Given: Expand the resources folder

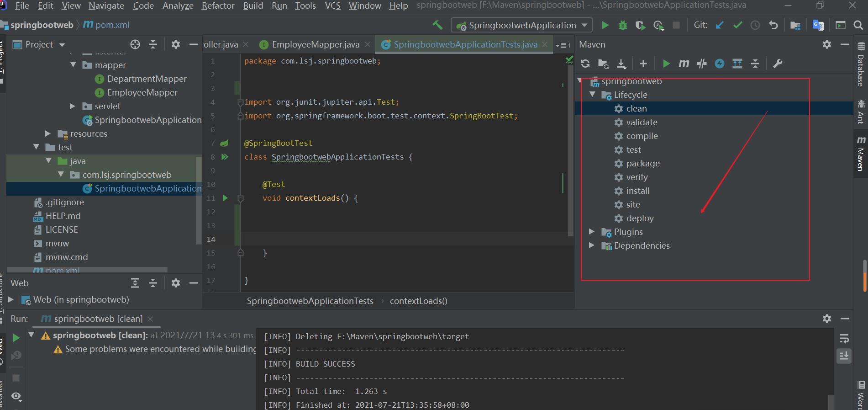Looking at the screenshot, I should [x=47, y=133].
